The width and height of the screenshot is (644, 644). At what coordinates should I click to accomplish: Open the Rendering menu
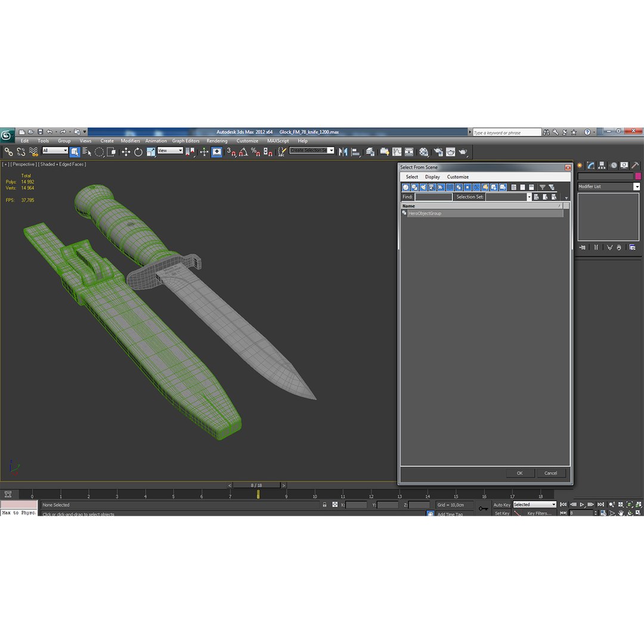(217, 141)
